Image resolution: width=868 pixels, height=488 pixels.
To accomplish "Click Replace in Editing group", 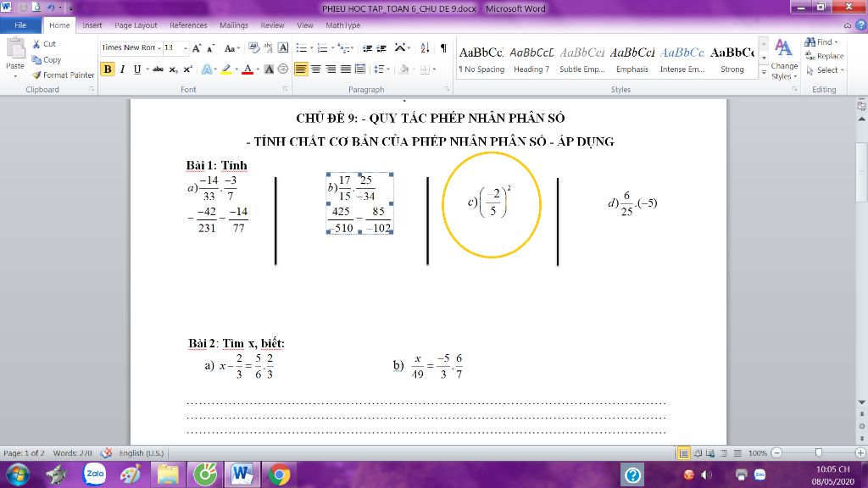I will point(824,56).
